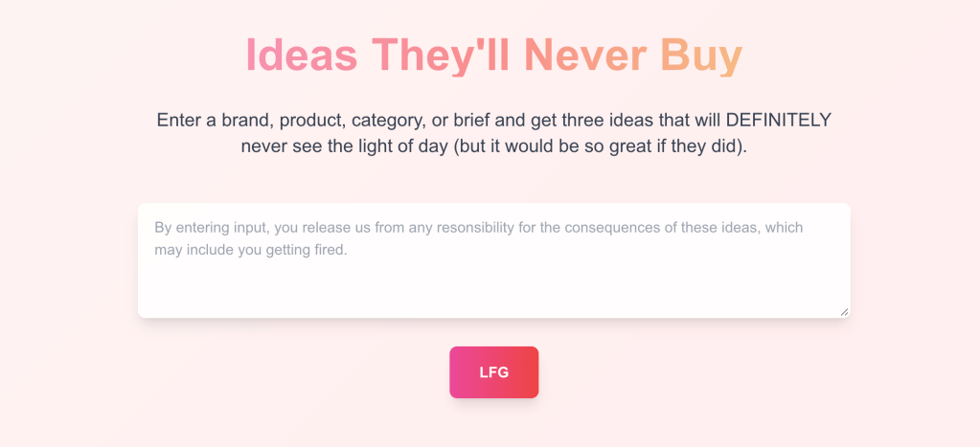Click the LFG button
This screenshot has height=447, width=980.
point(493,372)
